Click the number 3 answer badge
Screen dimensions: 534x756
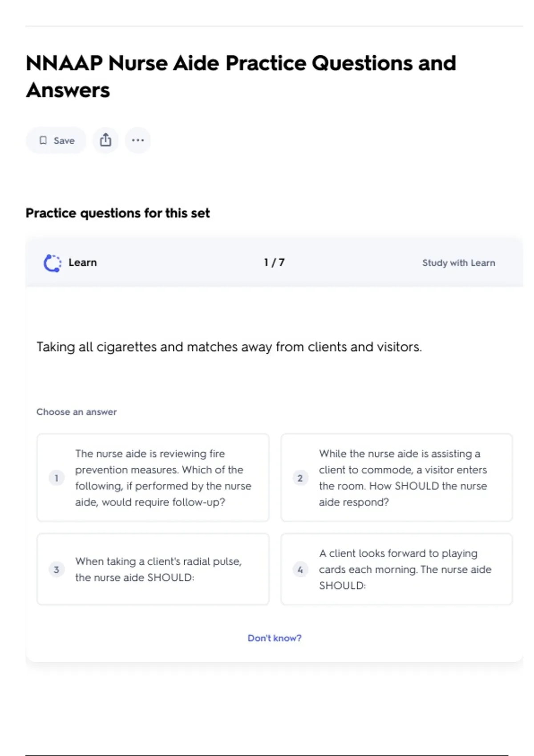tap(57, 569)
